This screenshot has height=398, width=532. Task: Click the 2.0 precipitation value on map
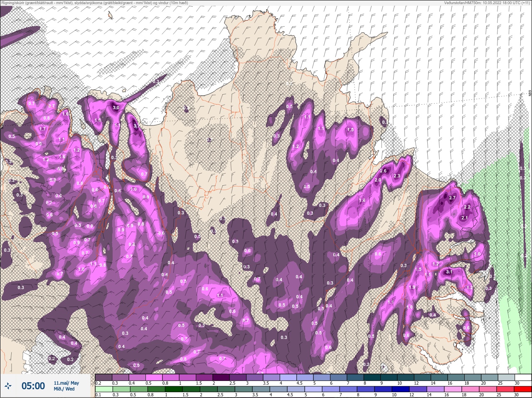(x=378, y=180)
